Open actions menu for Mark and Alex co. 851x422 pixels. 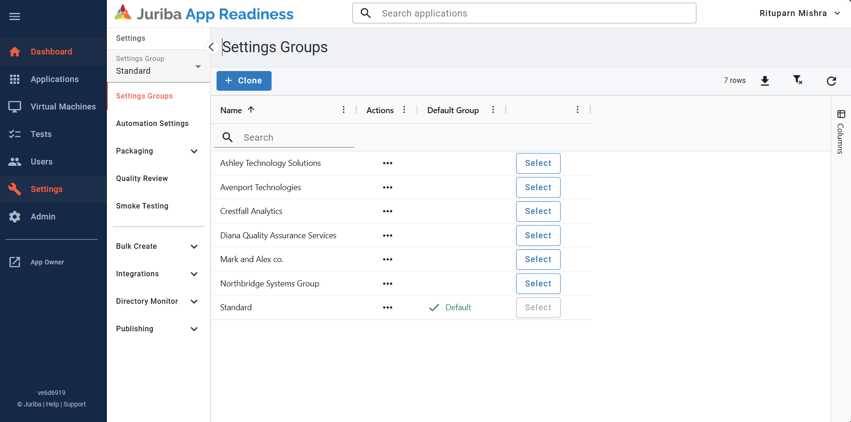[388, 259]
